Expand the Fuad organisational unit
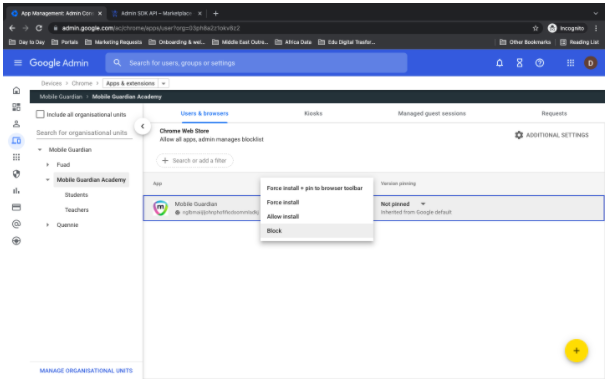Image resolution: width=606 pixels, height=381 pixels. coord(48,165)
